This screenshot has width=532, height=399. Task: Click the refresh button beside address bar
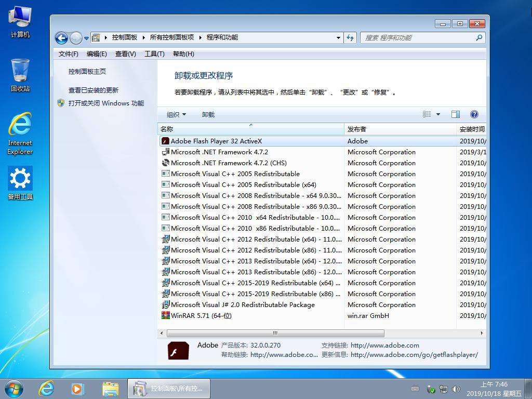(x=350, y=37)
